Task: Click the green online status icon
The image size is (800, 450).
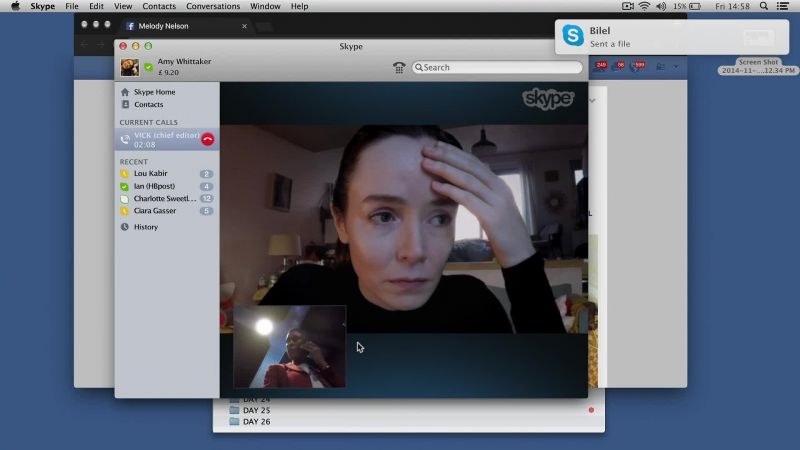Action: (x=148, y=67)
